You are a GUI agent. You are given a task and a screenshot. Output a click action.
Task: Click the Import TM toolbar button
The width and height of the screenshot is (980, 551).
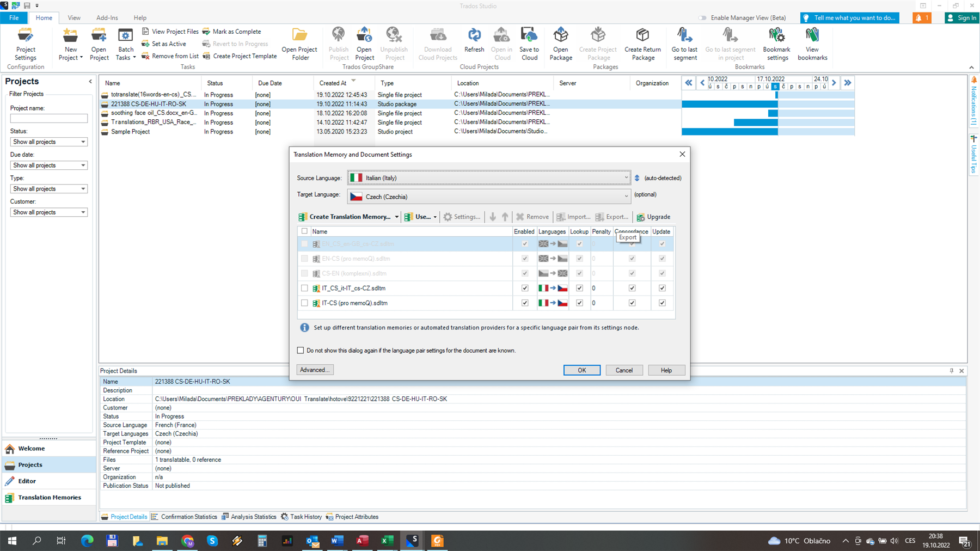coord(573,217)
